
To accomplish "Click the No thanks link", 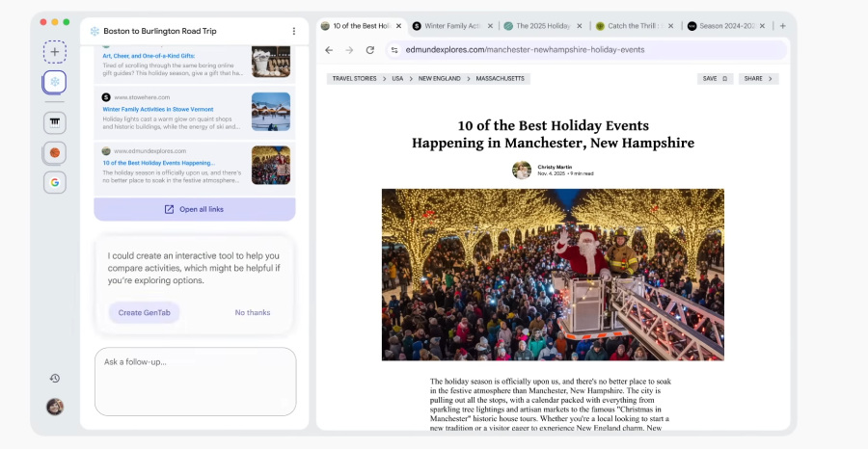I will (253, 312).
